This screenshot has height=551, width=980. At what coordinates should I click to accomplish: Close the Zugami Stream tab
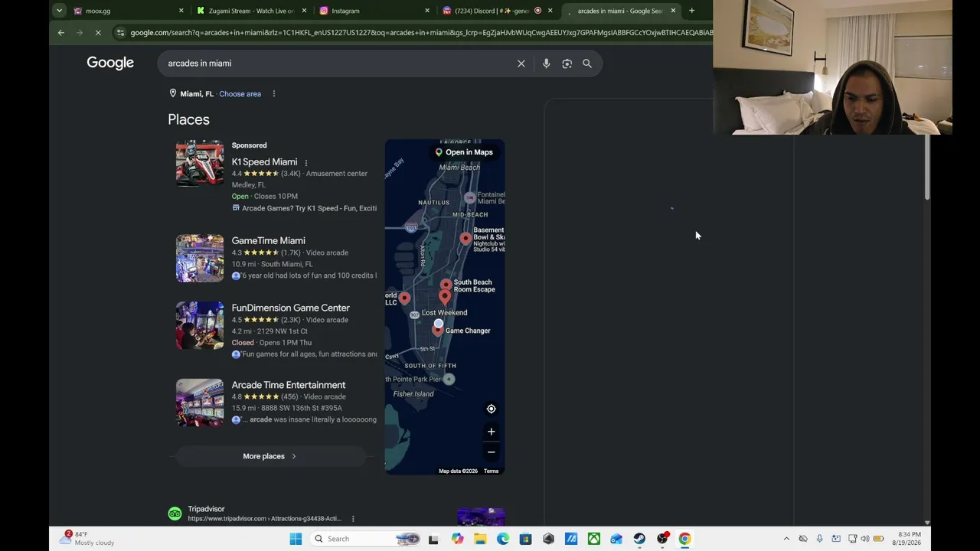click(305, 11)
